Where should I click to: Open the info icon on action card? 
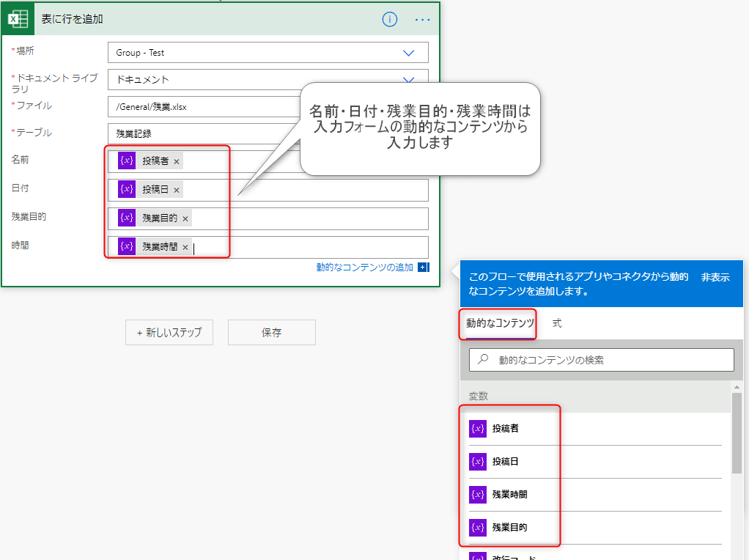coord(390,20)
